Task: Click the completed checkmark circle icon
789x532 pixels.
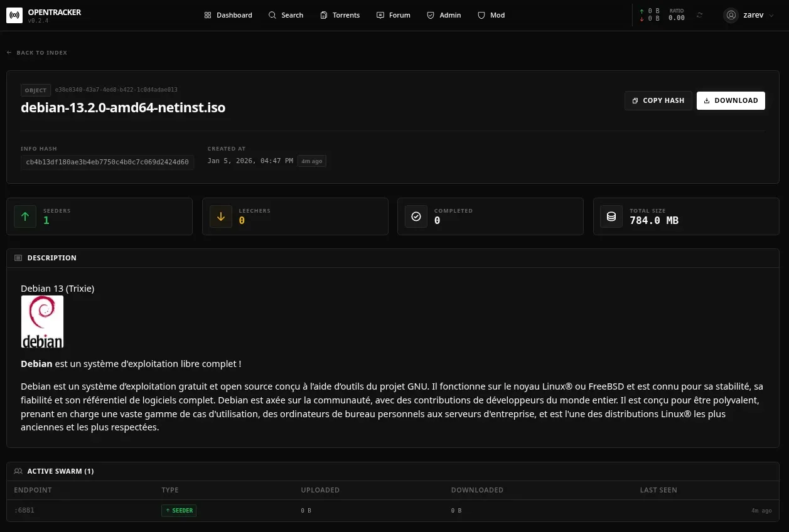Action: (x=416, y=216)
